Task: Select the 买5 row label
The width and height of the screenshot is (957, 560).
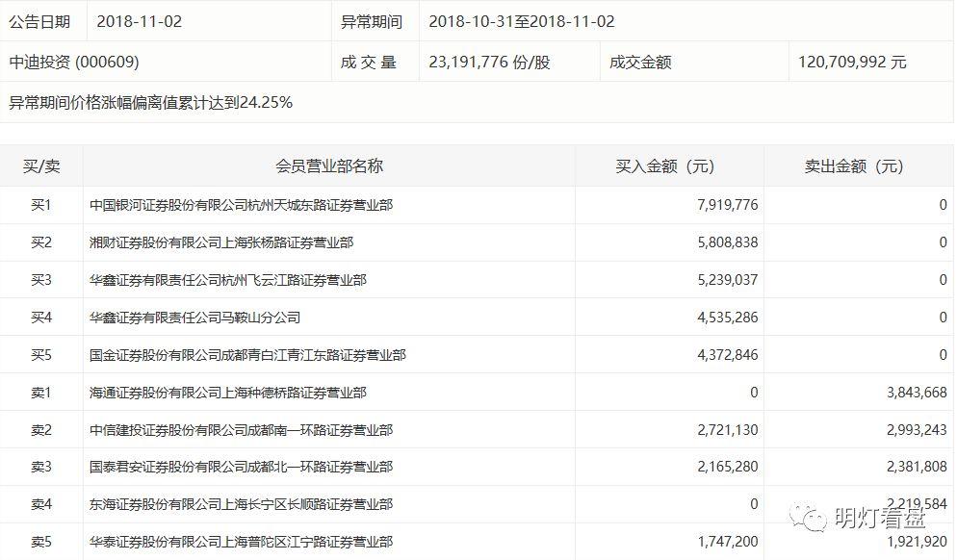Action: (40, 355)
